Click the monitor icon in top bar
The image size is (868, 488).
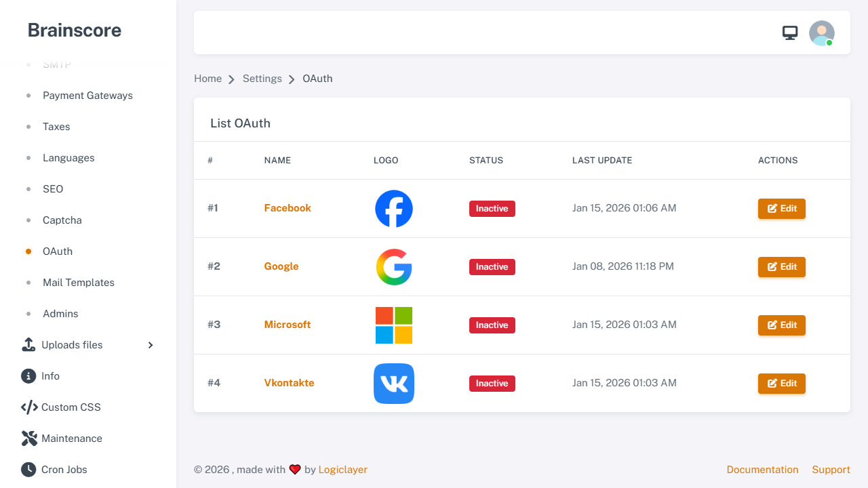tap(790, 33)
